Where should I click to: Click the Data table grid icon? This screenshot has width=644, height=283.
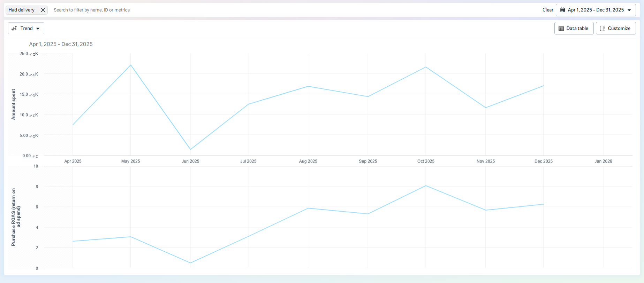click(x=561, y=29)
